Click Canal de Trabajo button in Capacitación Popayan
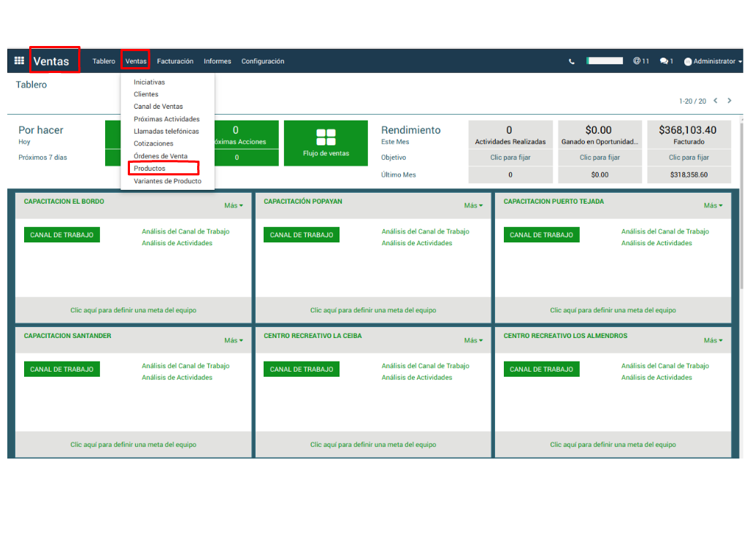This screenshot has width=747, height=560. (x=302, y=235)
